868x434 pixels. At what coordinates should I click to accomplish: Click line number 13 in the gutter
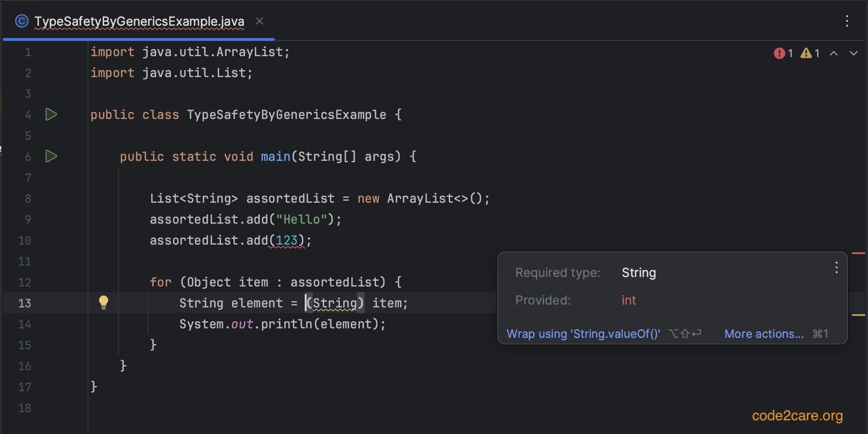24,303
